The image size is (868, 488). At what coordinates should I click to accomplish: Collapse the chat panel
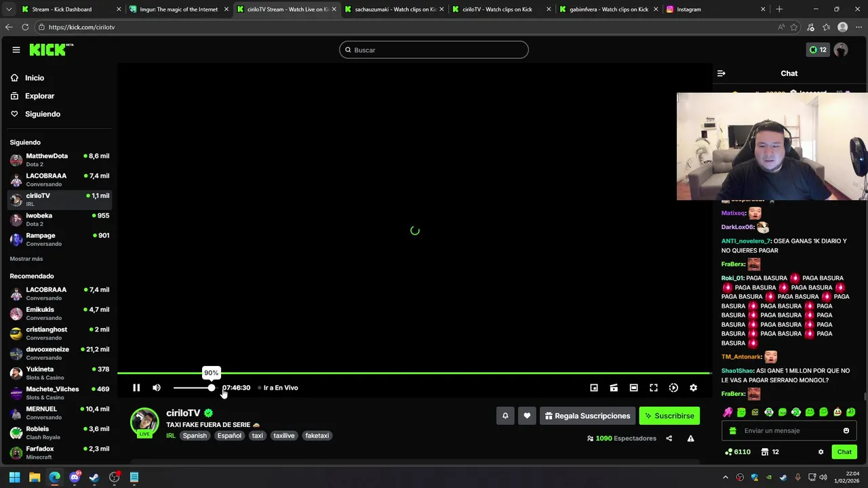pyautogui.click(x=722, y=73)
